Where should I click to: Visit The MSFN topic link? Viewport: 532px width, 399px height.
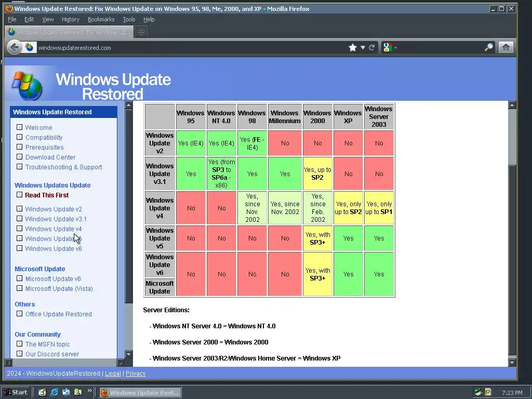[47, 344]
